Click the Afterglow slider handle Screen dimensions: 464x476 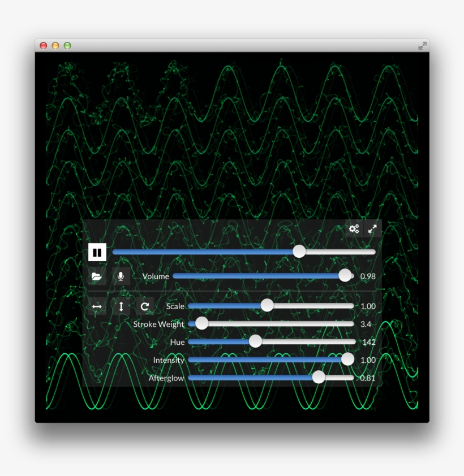(320, 377)
